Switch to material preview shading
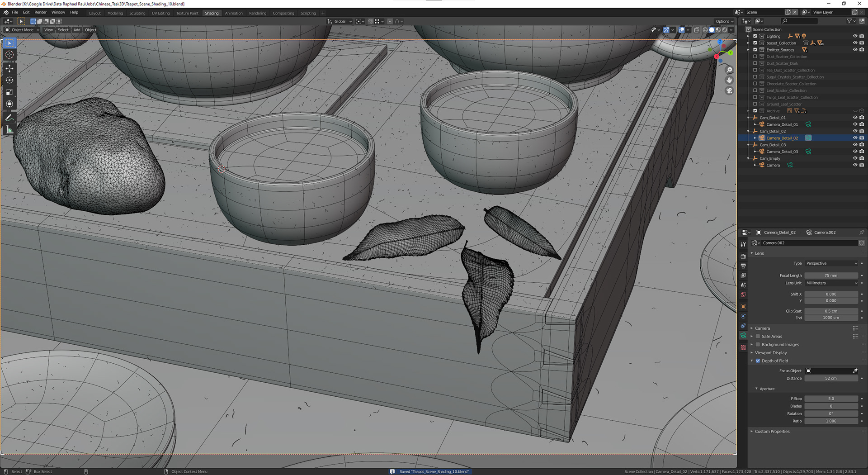This screenshot has height=475, width=868. tap(718, 30)
